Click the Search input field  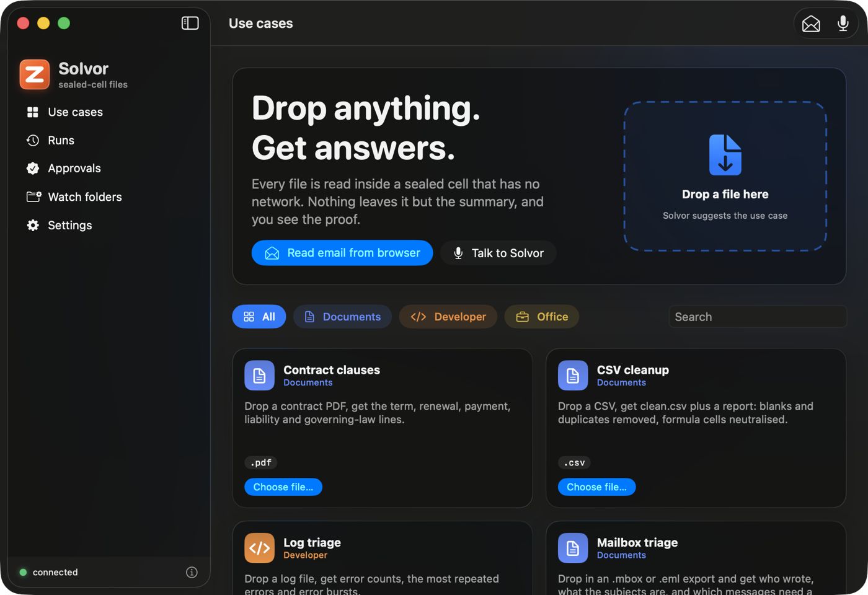pyautogui.click(x=758, y=317)
